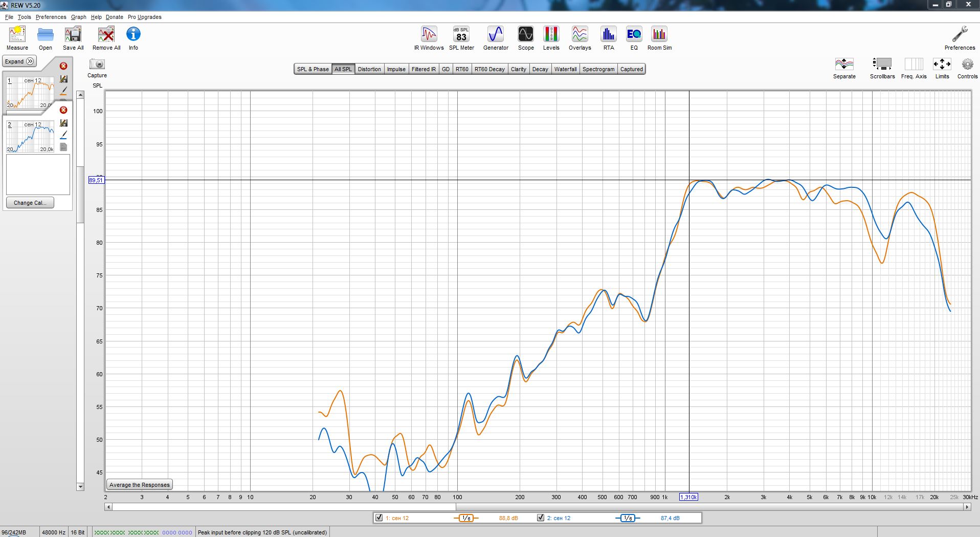
Task: Open the RTA window
Action: 608,38
